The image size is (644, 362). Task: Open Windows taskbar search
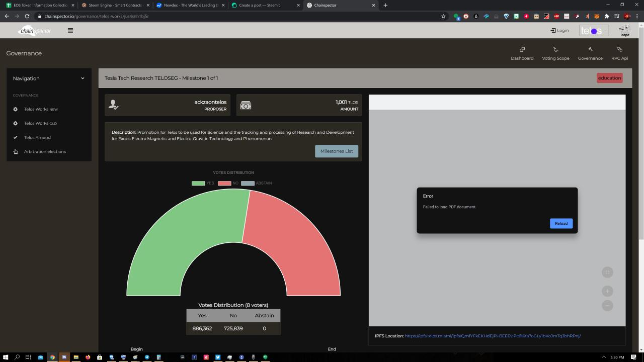coord(17,357)
